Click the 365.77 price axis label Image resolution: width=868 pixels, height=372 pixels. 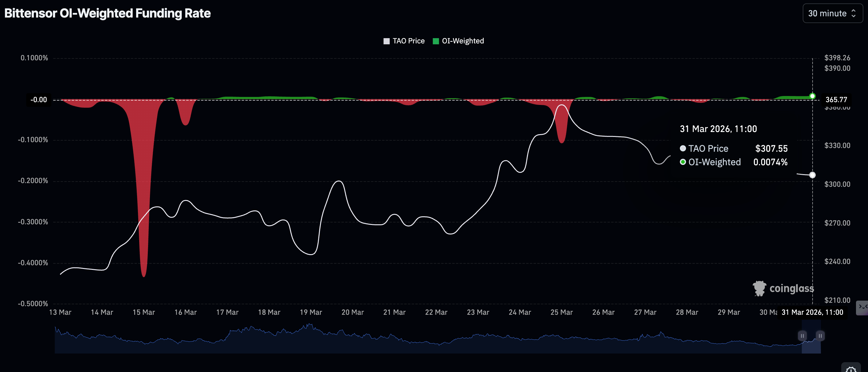(x=836, y=100)
